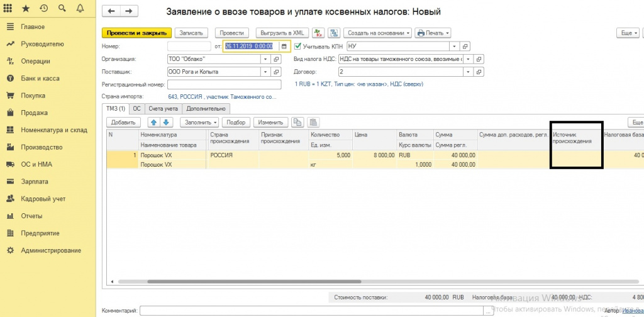Open Вид налога НДС link icon
The width and height of the screenshot is (644, 317).
pos(479,59)
